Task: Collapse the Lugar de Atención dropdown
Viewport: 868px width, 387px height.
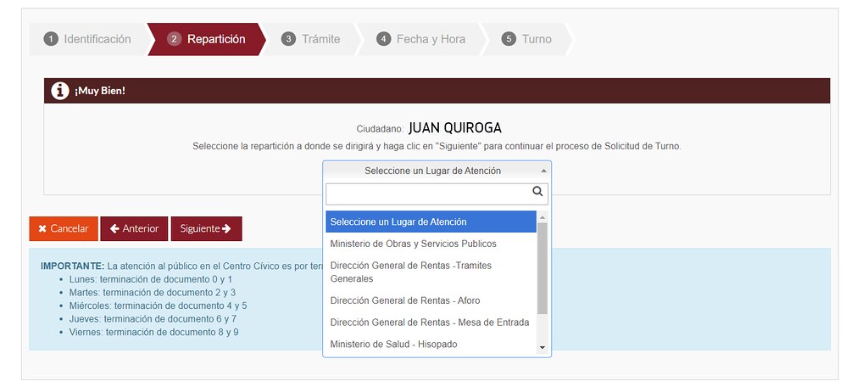Action: point(437,171)
